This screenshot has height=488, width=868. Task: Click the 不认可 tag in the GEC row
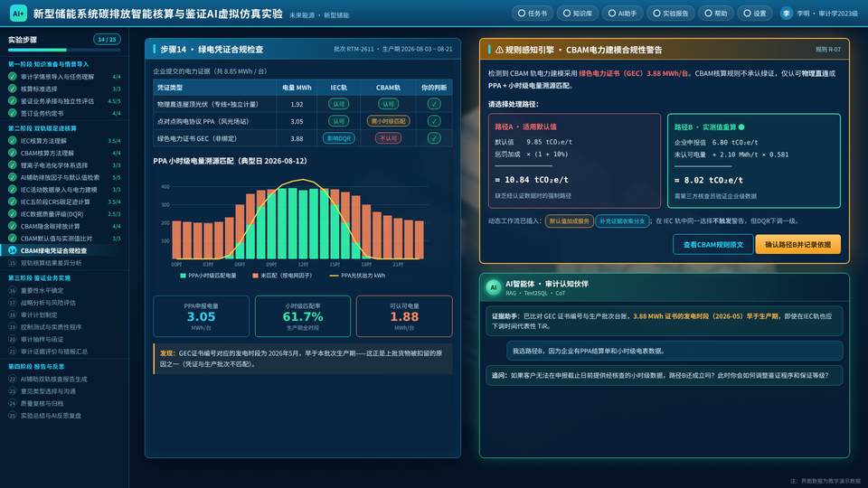(388, 138)
